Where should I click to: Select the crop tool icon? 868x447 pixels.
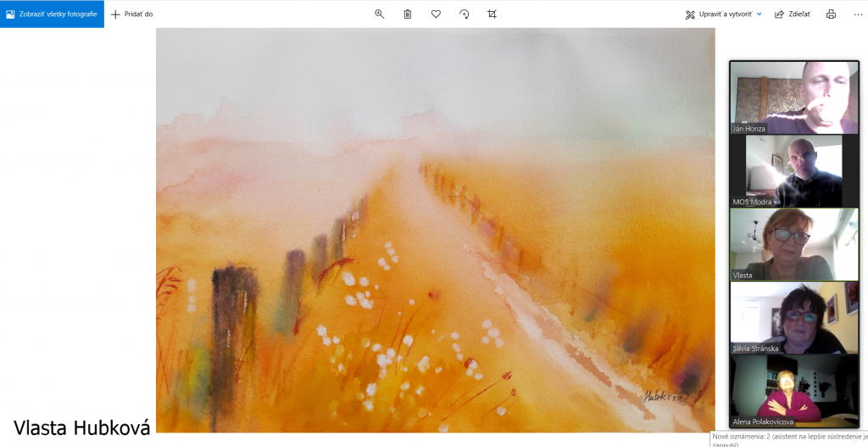492,14
